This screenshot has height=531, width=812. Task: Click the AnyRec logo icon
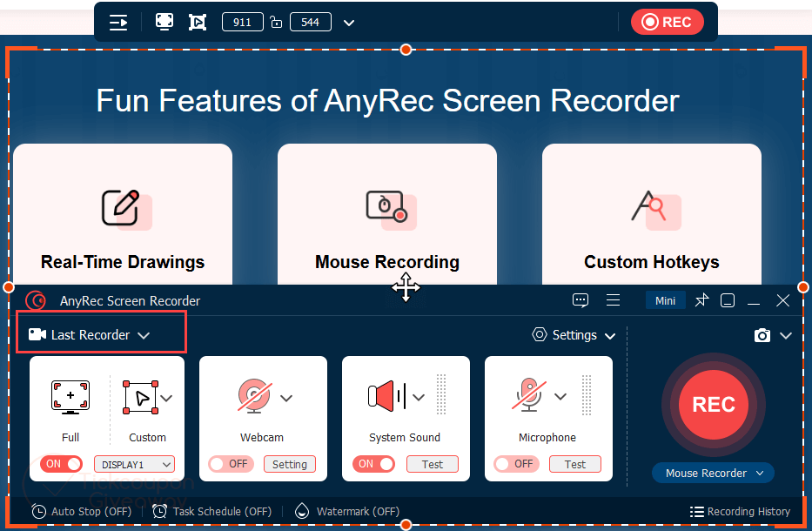click(x=37, y=300)
